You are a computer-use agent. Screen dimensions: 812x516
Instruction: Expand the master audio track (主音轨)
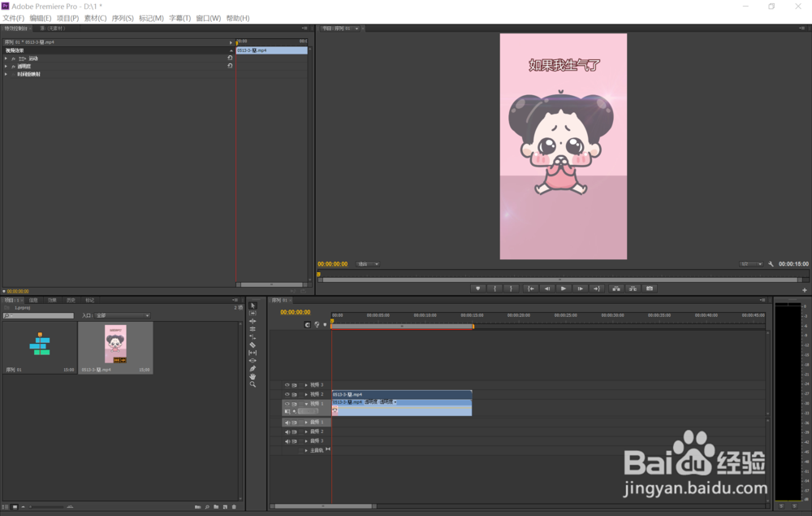(306, 450)
